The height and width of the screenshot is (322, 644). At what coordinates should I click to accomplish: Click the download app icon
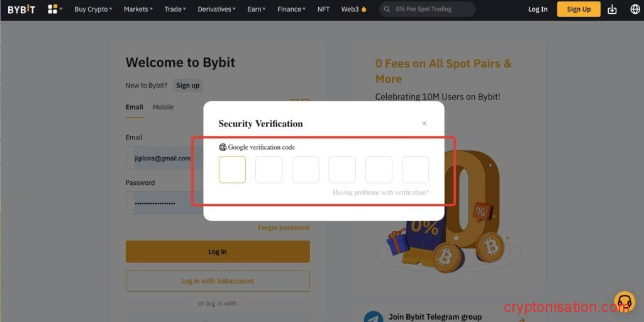point(612,9)
